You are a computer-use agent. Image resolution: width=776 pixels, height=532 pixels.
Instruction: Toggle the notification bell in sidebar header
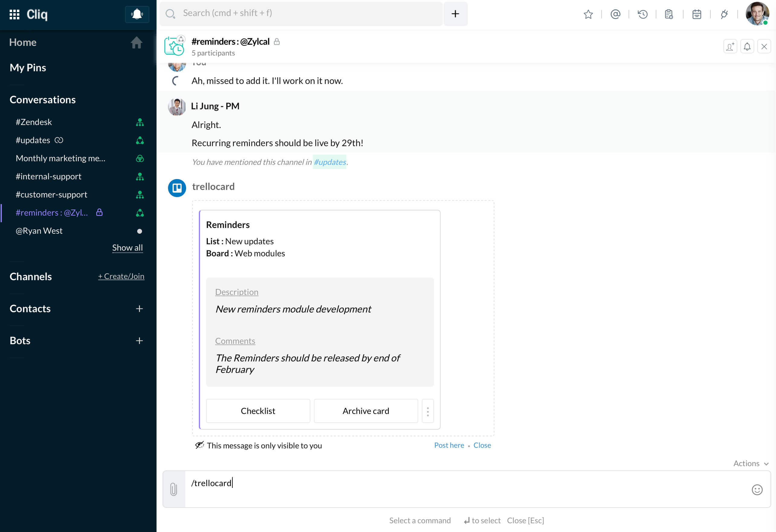[137, 14]
